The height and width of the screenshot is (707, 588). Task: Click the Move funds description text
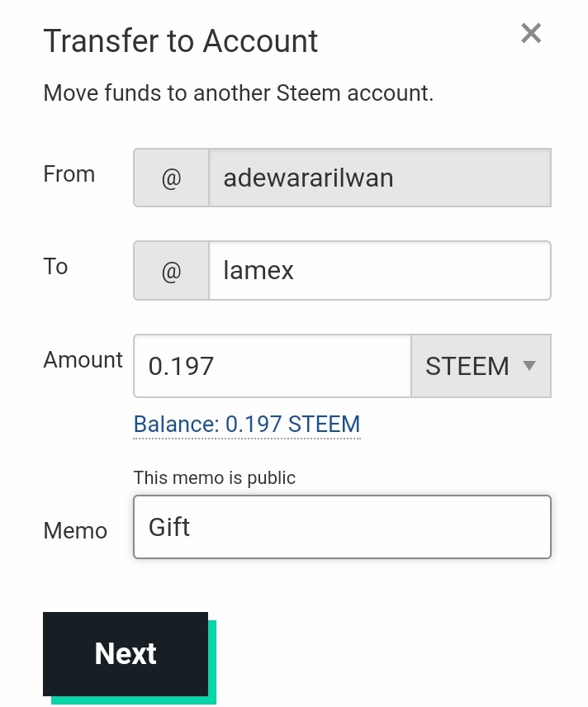tap(238, 93)
